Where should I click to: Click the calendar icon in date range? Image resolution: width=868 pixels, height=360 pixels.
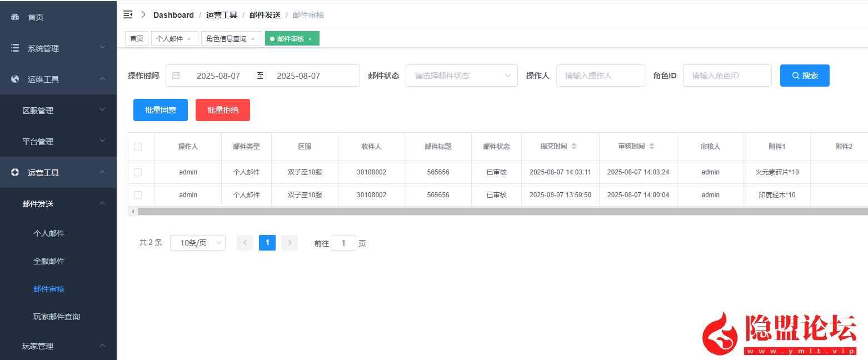[x=176, y=76]
